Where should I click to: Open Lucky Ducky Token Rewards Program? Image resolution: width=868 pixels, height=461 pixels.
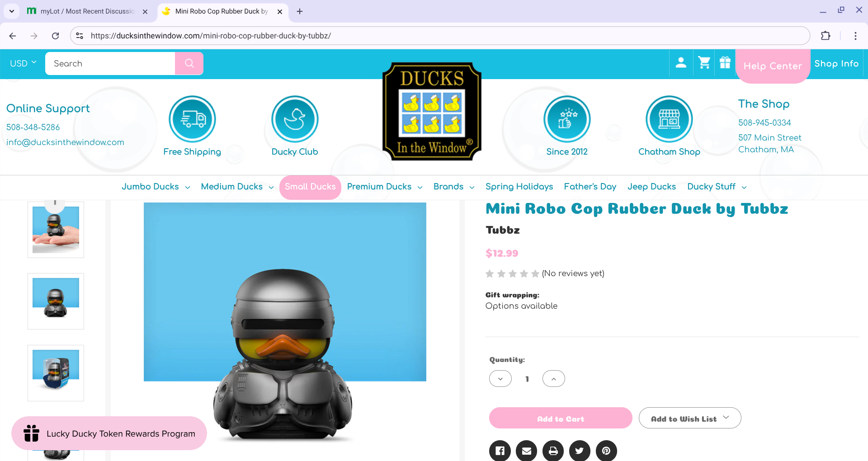tap(109, 433)
